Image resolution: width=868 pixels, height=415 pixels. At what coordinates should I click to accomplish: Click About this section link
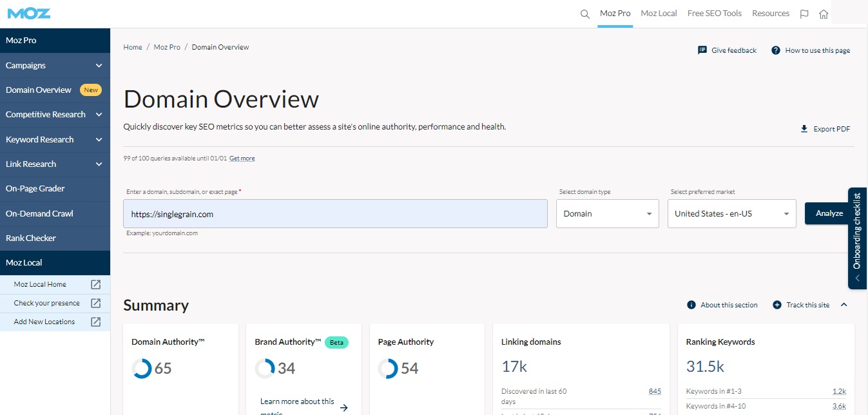tap(729, 305)
